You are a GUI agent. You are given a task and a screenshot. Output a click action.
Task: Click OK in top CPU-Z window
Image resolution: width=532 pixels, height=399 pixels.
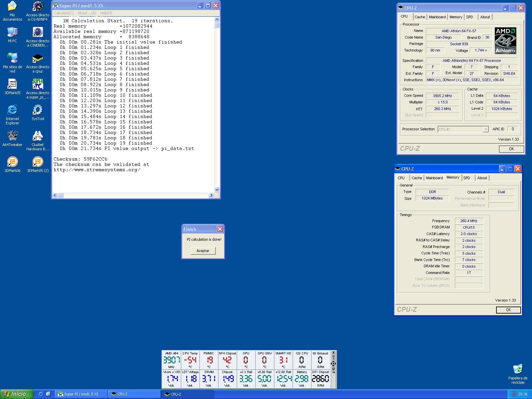tap(511, 149)
